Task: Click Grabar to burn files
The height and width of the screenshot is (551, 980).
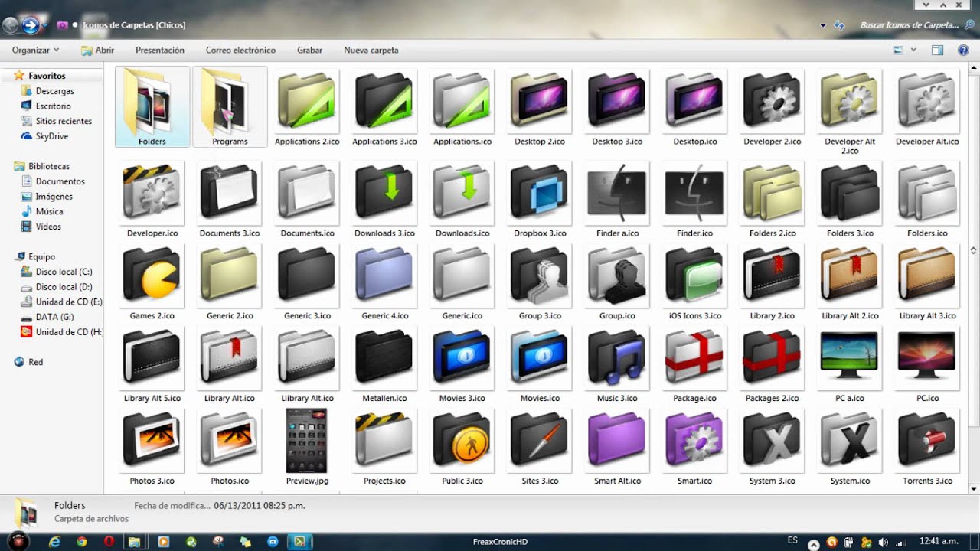Action: (x=309, y=50)
